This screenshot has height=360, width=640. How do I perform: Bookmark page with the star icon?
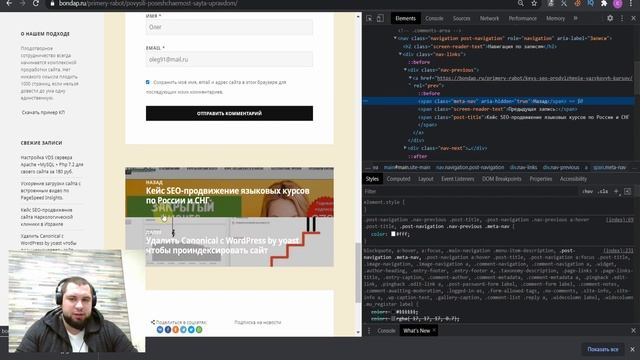[534, 3]
